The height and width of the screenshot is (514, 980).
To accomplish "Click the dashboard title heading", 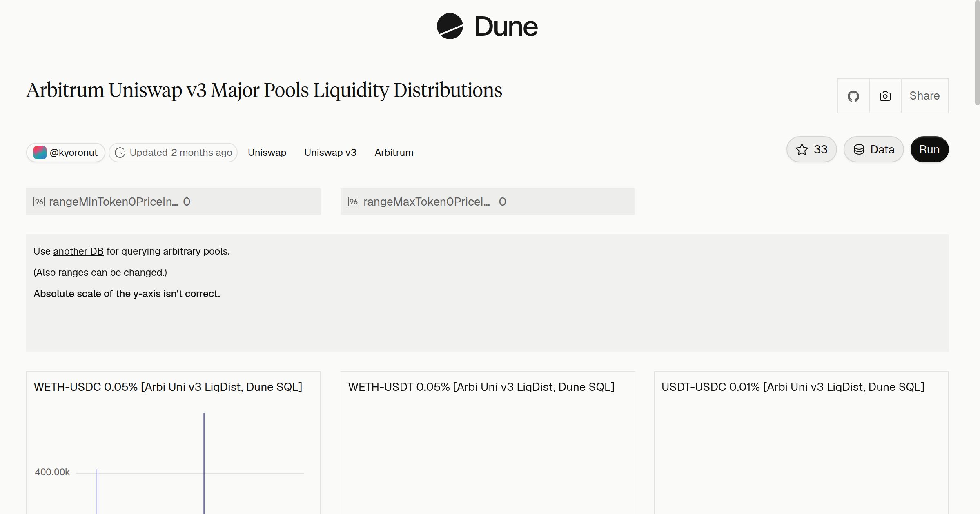I will (264, 91).
